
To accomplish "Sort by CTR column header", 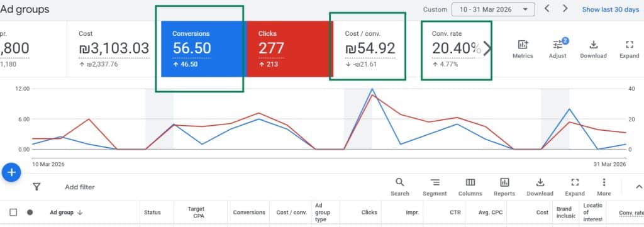I will [455, 212].
